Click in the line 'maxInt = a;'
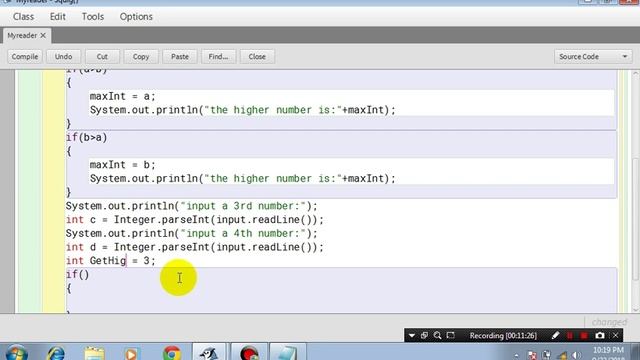This screenshot has height=360, width=640. pos(122,96)
